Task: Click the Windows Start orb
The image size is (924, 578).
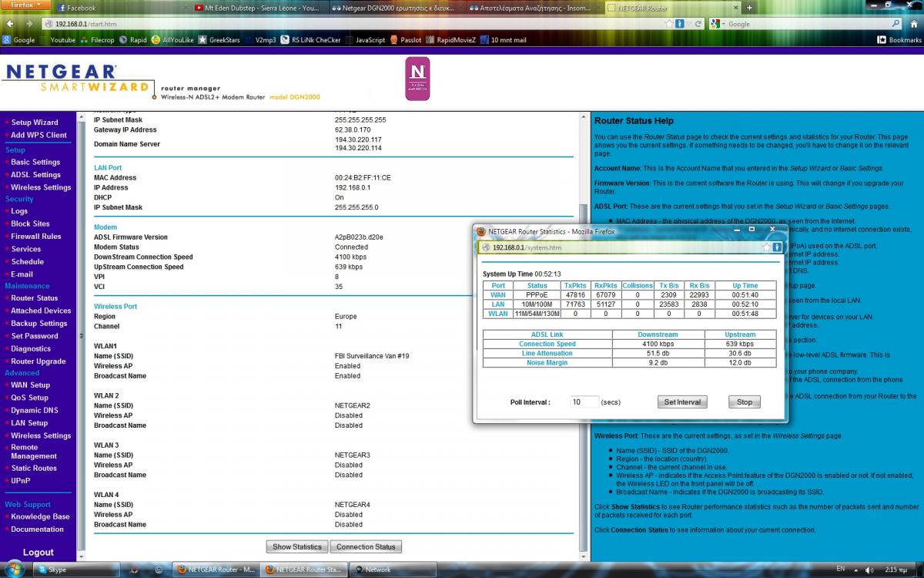Action: pyautogui.click(x=15, y=569)
